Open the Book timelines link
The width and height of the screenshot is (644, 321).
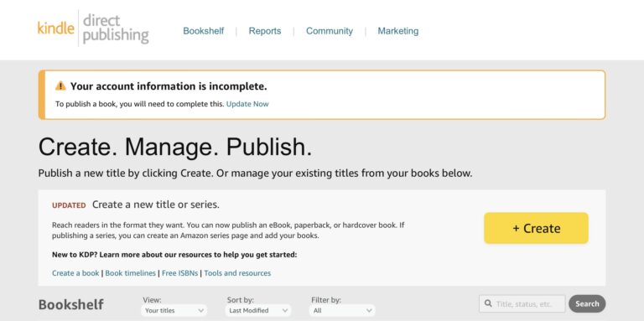pyautogui.click(x=131, y=273)
